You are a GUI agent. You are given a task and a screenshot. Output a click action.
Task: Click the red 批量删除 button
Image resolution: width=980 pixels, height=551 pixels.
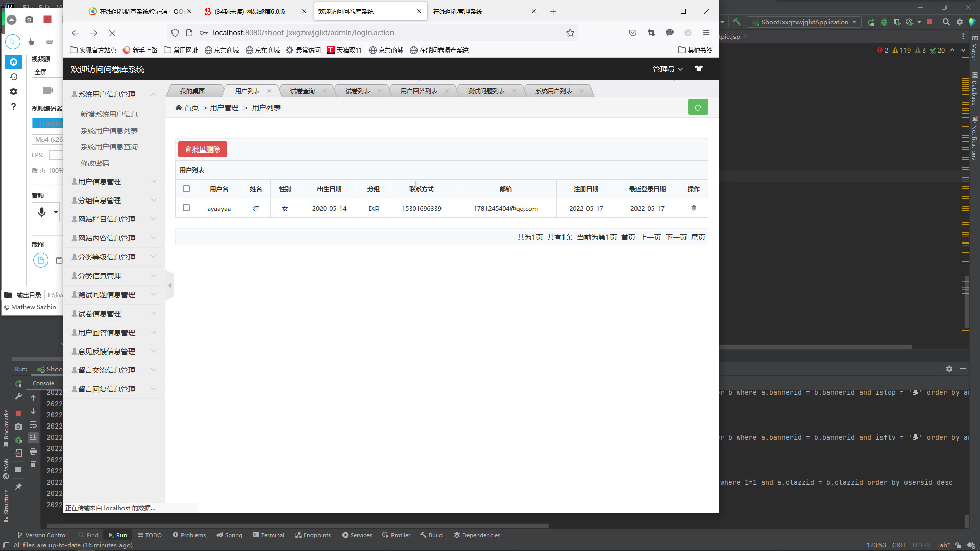(203, 149)
